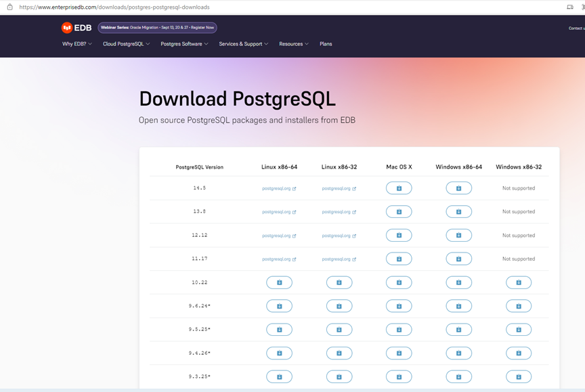Download PostgreSQL 9.5.25 for Mac OS X
Viewport: 585px width, 392px height.
tap(399, 329)
